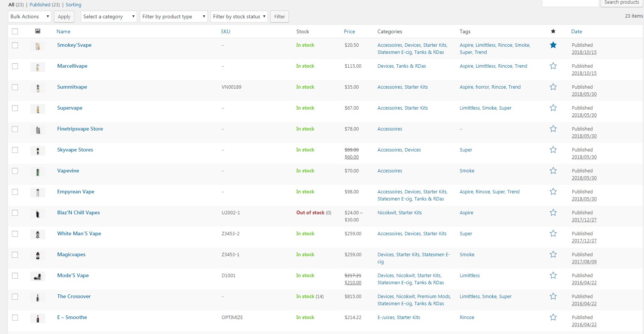
Task: Feature The Crossover using its star icon
Action: pyautogui.click(x=553, y=296)
